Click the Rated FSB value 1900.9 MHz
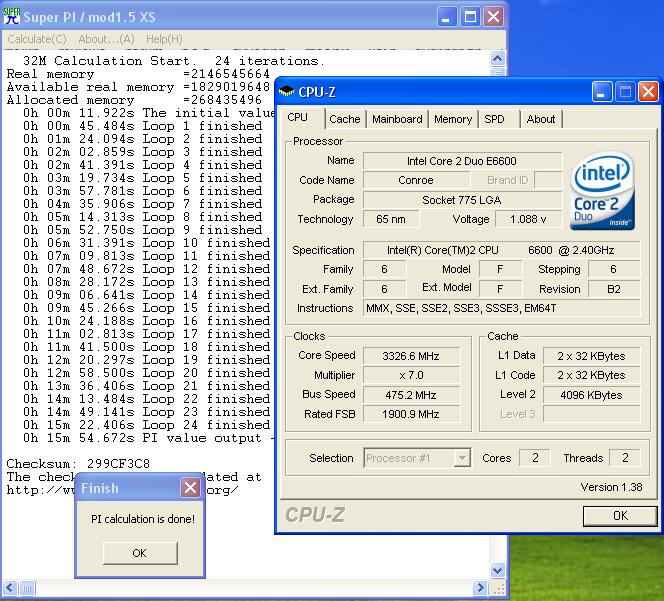This screenshot has width=664, height=601. coord(411,414)
